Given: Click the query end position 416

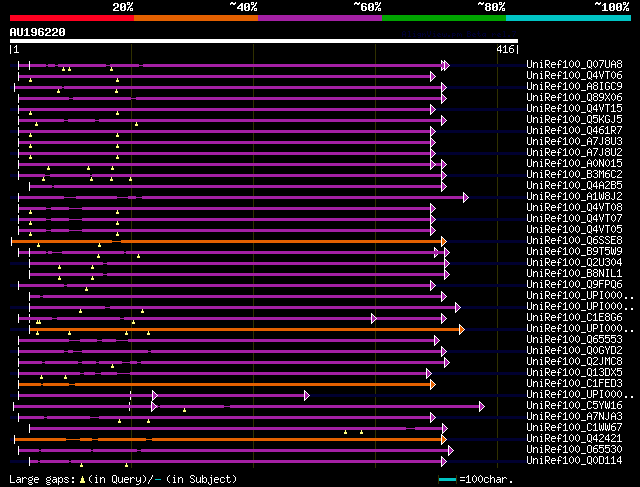Looking at the screenshot, I should click(x=505, y=49).
